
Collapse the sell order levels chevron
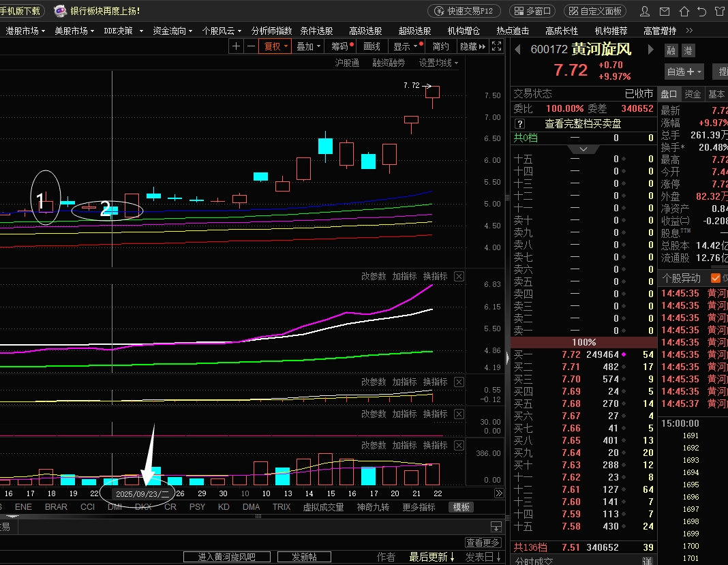click(x=583, y=149)
